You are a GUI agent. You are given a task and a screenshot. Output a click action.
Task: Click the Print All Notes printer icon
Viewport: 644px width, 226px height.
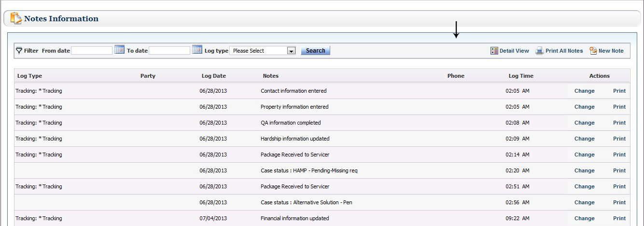point(540,51)
